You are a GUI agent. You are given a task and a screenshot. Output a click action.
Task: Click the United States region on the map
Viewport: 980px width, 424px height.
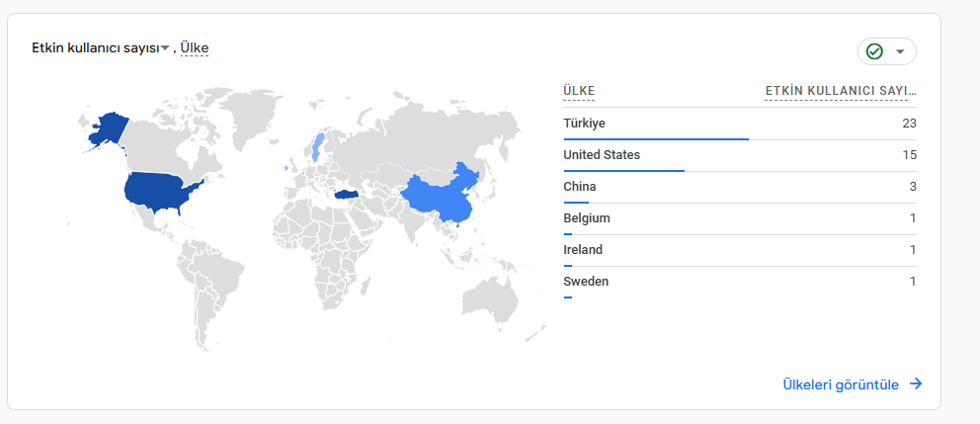(159, 190)
